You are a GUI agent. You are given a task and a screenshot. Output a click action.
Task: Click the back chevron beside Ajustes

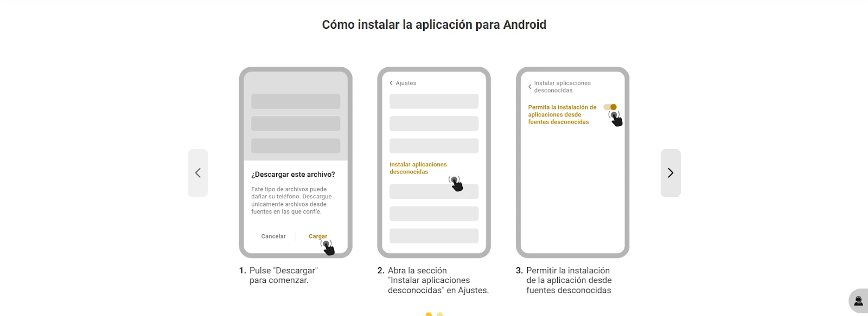pyautogui.click(x=391, y=83)
